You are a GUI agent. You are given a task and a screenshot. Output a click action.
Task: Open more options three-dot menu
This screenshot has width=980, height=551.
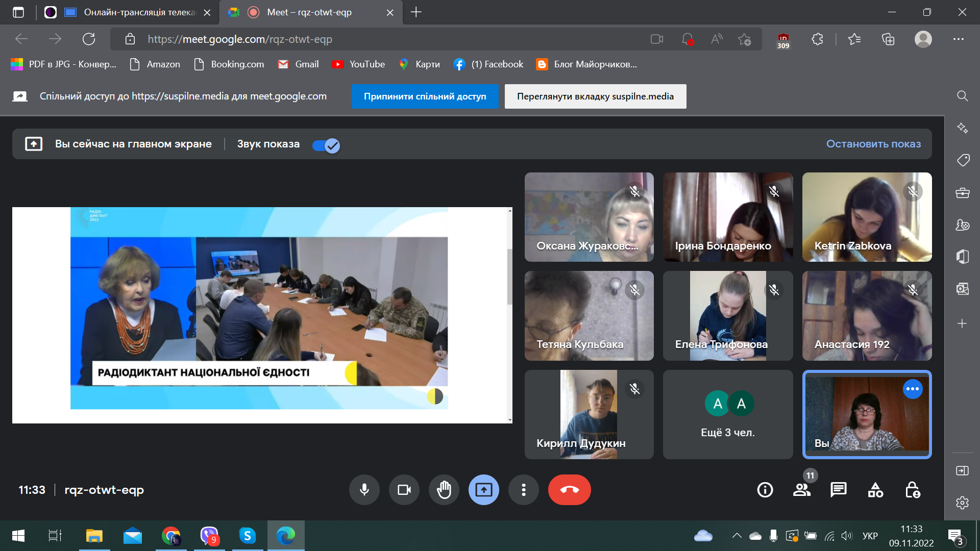tap(523, 490)
